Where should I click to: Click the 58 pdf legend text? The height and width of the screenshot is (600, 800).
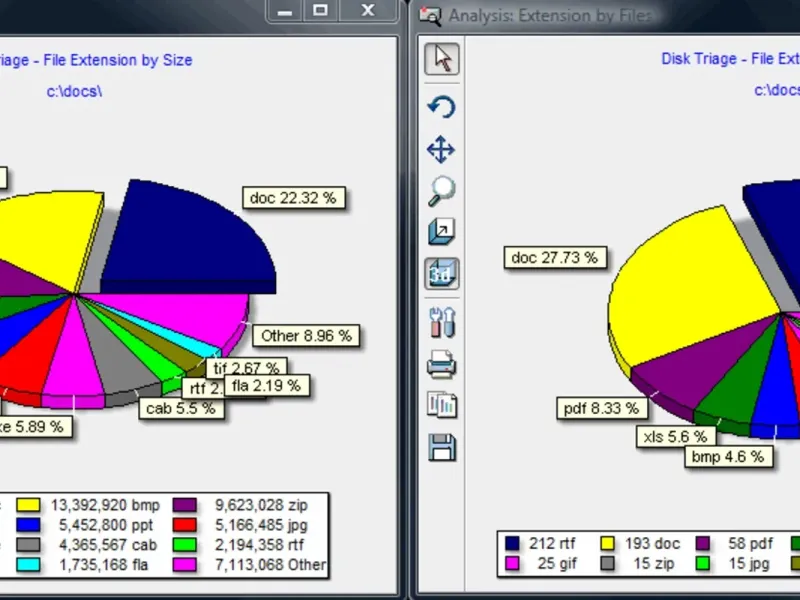pyautogui.click(x=751, y=543)
